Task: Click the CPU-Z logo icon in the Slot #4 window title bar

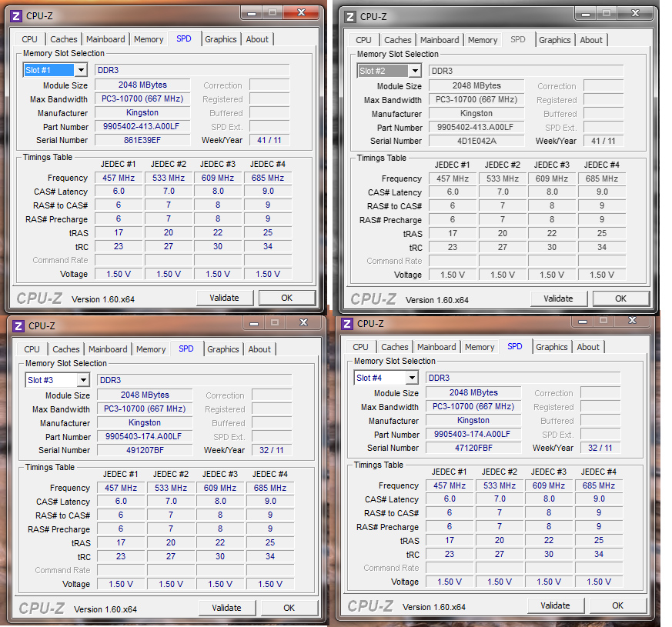Action: pos(347,324)
